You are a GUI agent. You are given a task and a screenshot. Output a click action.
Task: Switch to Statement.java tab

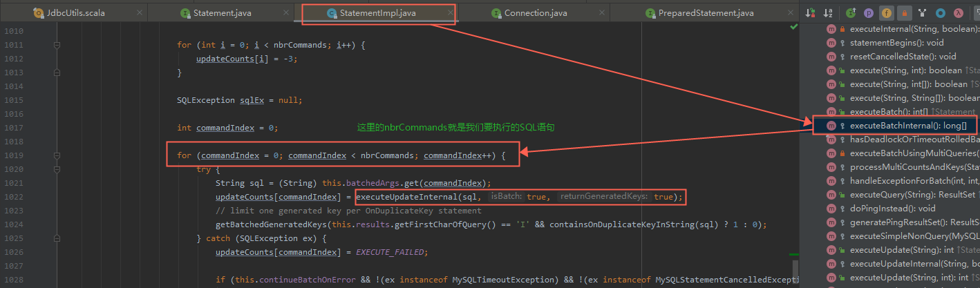point(221,12)
